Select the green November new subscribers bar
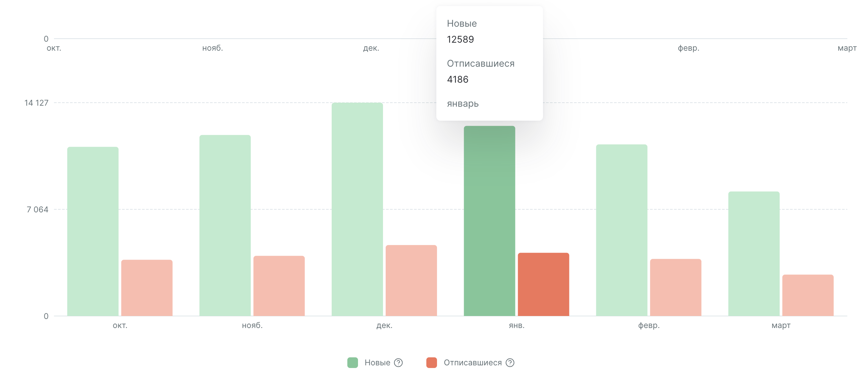868x380 pixels. tap(225, 225)
